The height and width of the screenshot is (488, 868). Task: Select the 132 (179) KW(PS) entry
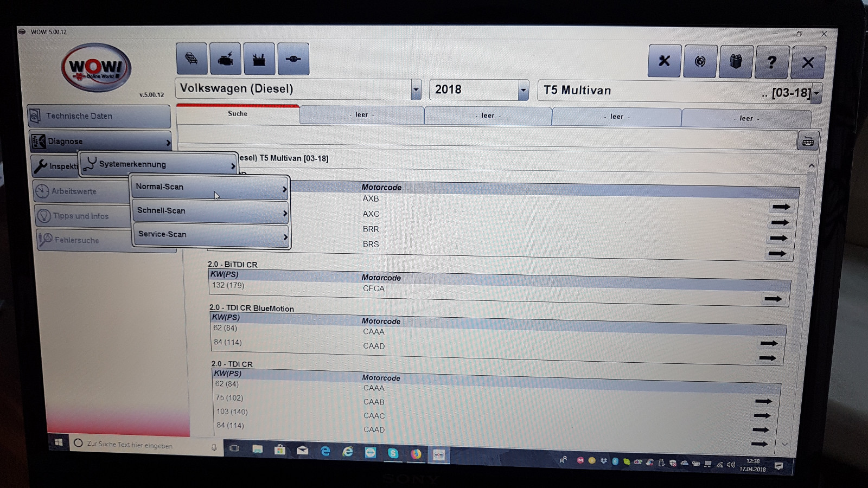[228, 285]
